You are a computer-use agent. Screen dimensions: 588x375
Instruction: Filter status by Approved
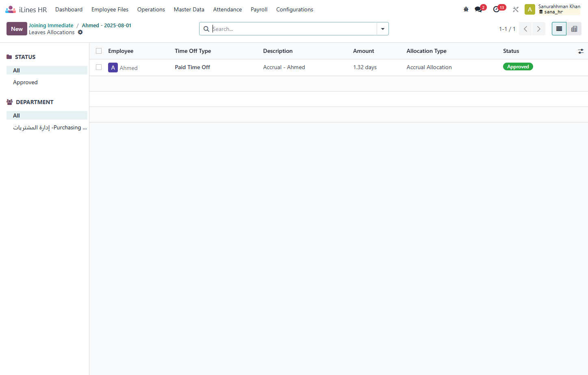point(47,82)
